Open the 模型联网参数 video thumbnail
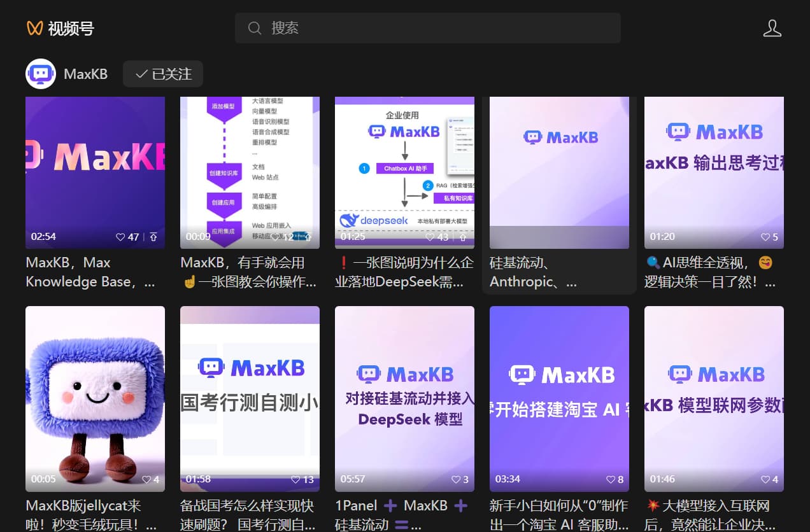810x532 pixels. click(x=714, y=399)
